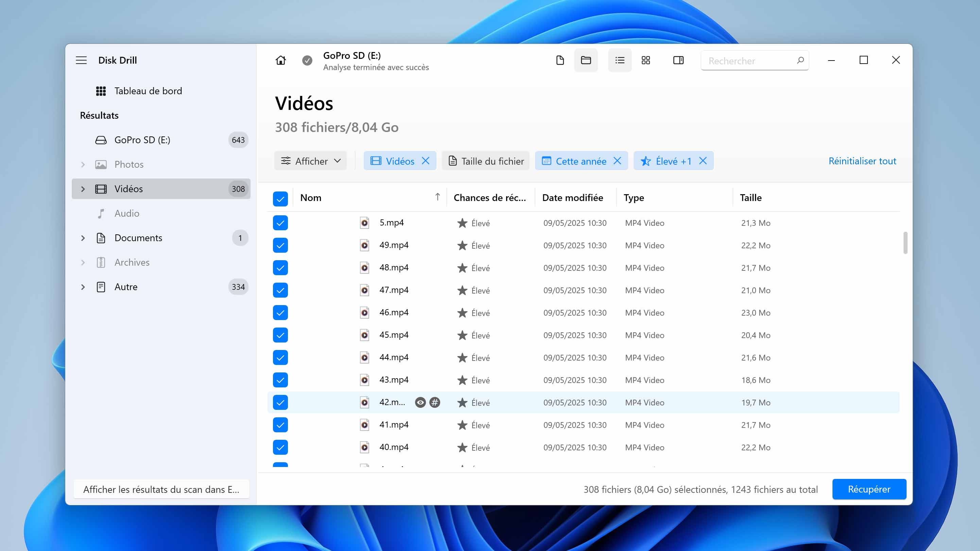Go to the home screen icon

[281, 60]
